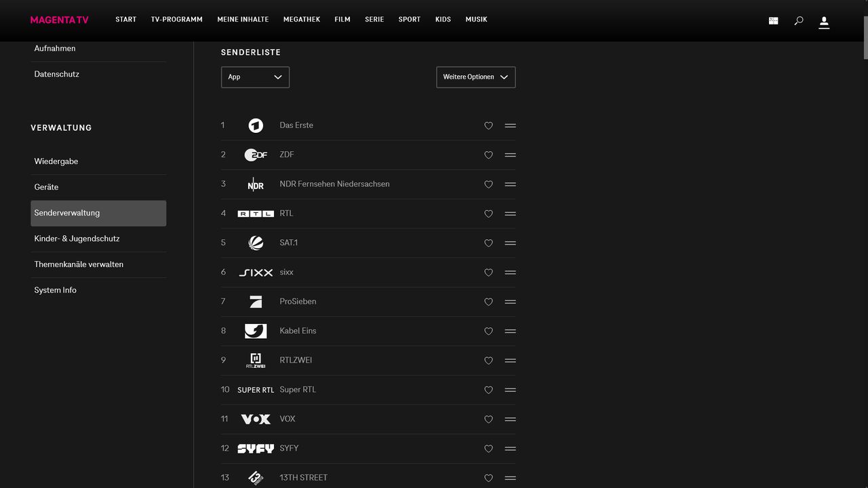The image size is (868, 488).
Task: Open the App device dropdown
Action: click(x=255, y=77)
